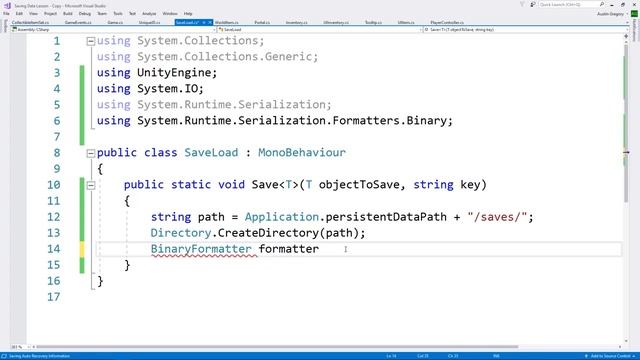Click the Visual Studio logo icon

click(7, 5)
